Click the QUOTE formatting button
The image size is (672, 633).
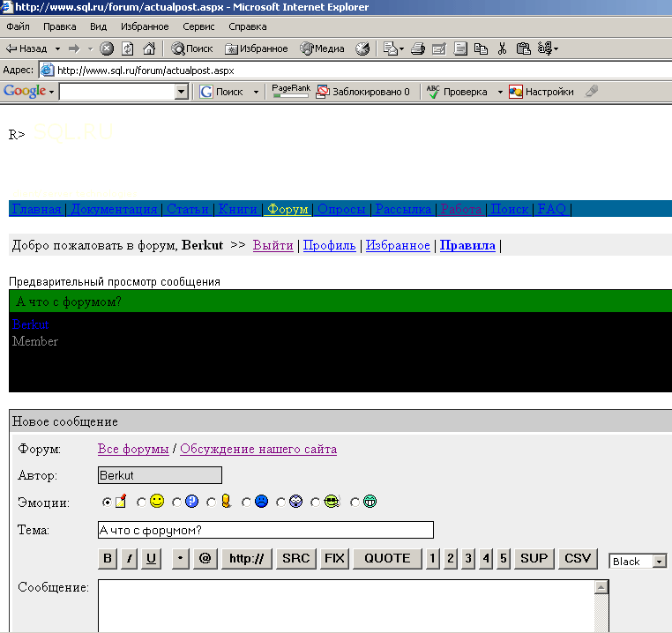(x=387, y=558)
